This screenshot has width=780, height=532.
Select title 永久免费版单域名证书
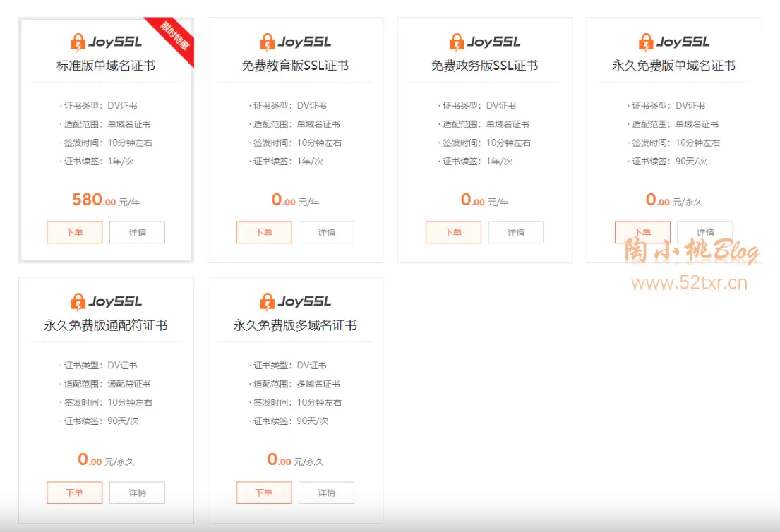pos(673,66)
